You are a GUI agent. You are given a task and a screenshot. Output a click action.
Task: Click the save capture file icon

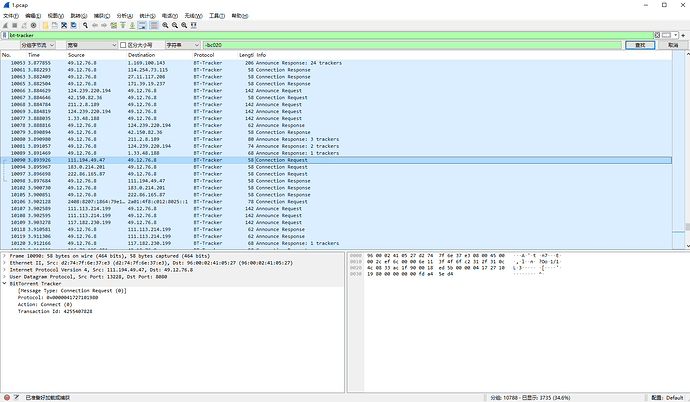coord(55,26)
